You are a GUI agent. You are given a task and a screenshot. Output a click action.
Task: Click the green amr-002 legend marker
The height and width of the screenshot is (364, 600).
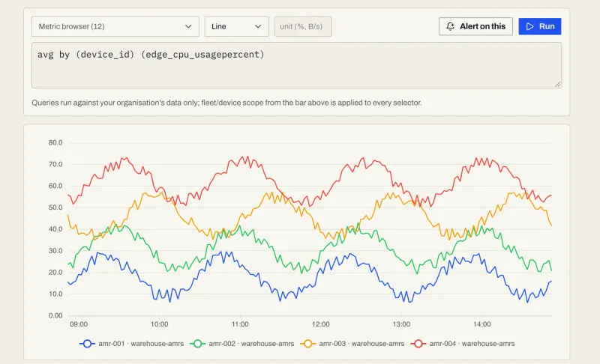click(x=197, y=343)
